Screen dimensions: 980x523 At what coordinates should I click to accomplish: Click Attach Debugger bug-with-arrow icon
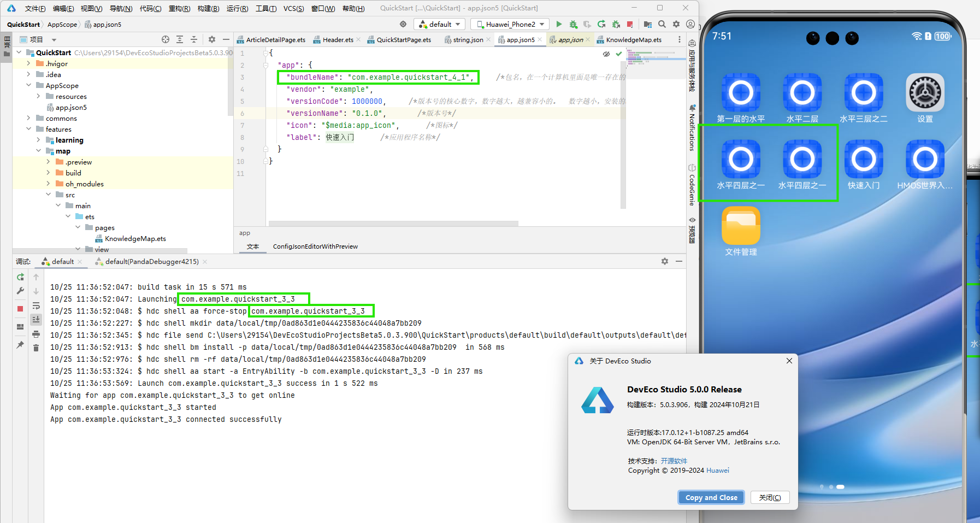click(x=616, y=24)
